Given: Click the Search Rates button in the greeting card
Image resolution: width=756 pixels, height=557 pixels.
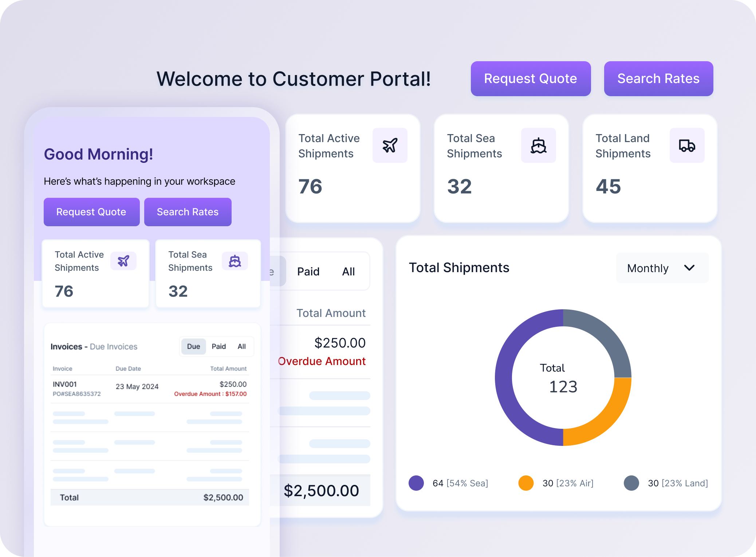Looking at the screenshot, I should pyautogui.click(x=188, y=212).
